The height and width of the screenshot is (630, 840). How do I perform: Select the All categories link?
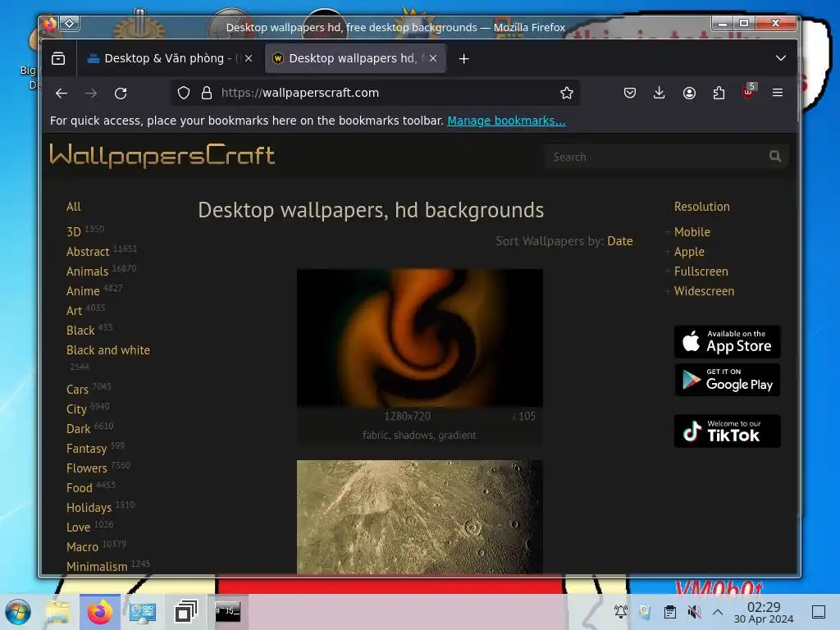[x=73, y=207]
